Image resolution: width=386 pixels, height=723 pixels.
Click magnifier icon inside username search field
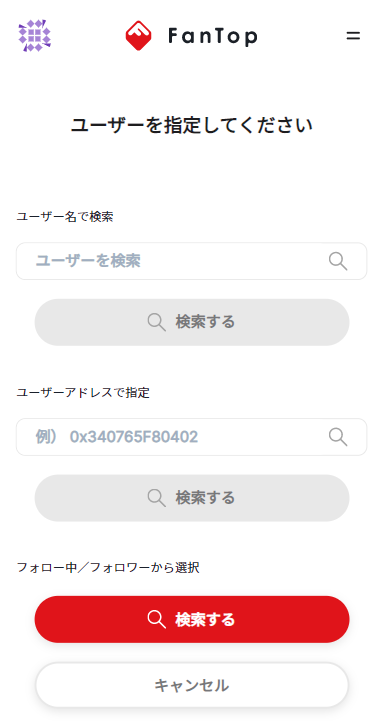(338, 261)
